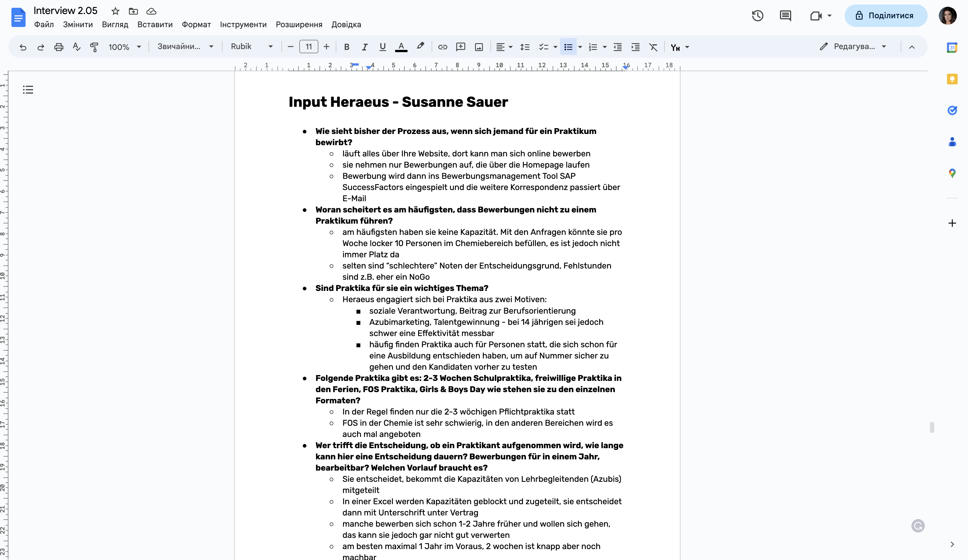Decrease the indent level

point(618,47)
